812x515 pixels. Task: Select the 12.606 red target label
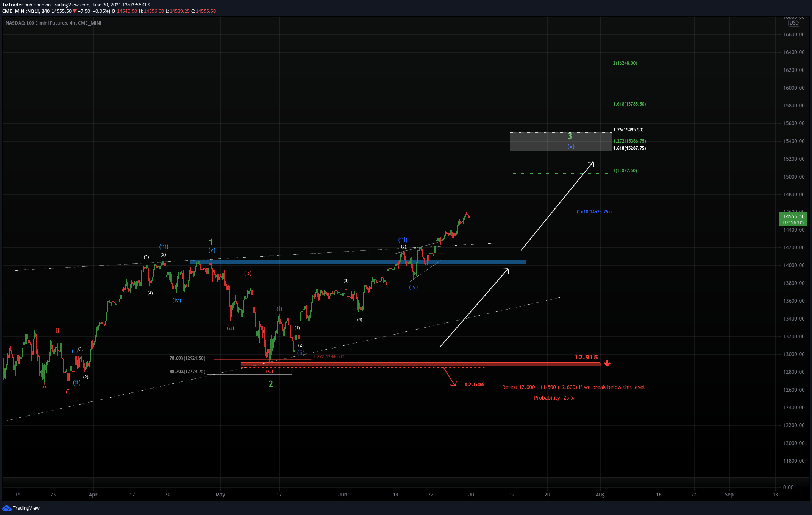[x=474, y=384]
